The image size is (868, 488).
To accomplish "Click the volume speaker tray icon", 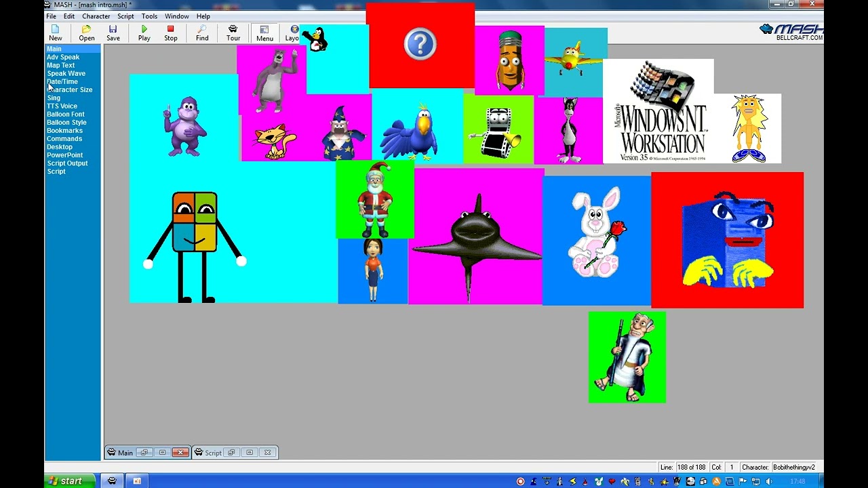I will point(768,482).
